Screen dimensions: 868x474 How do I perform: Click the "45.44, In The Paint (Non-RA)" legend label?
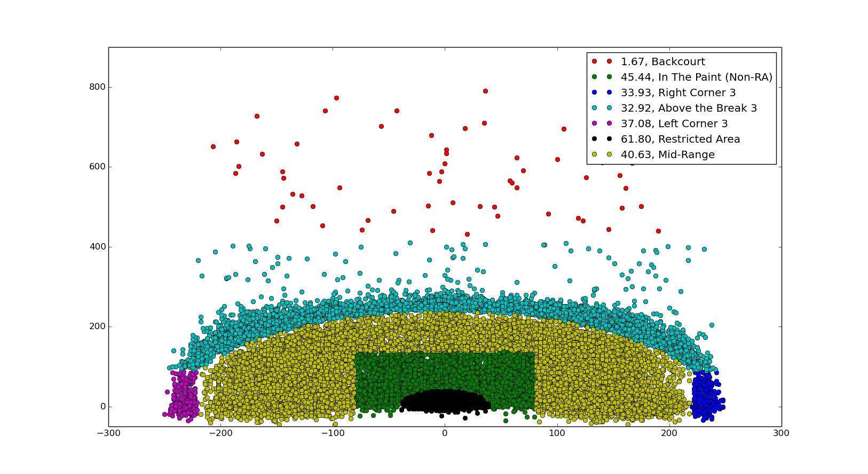pos(697,77)
